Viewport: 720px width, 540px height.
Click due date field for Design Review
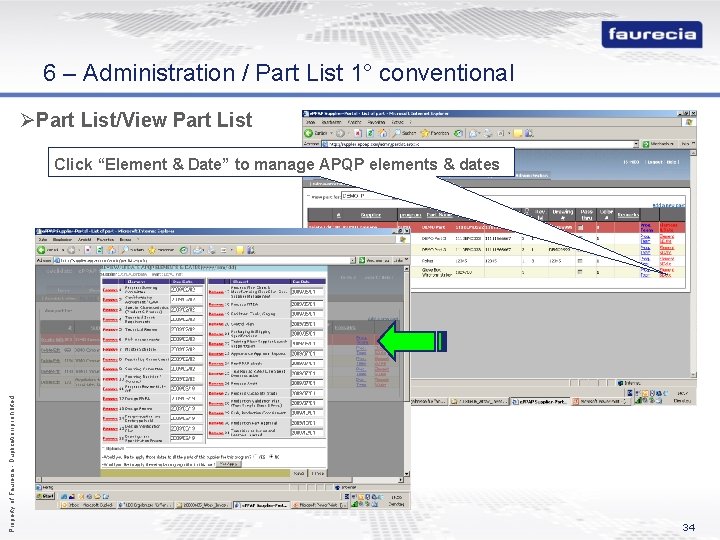coord(186,409)
